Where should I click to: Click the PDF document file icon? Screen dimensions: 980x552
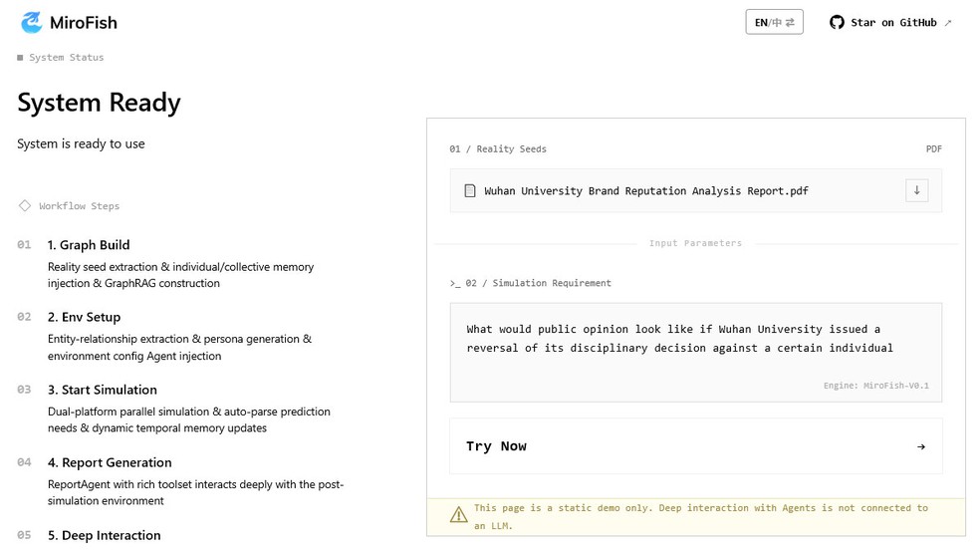470,190
